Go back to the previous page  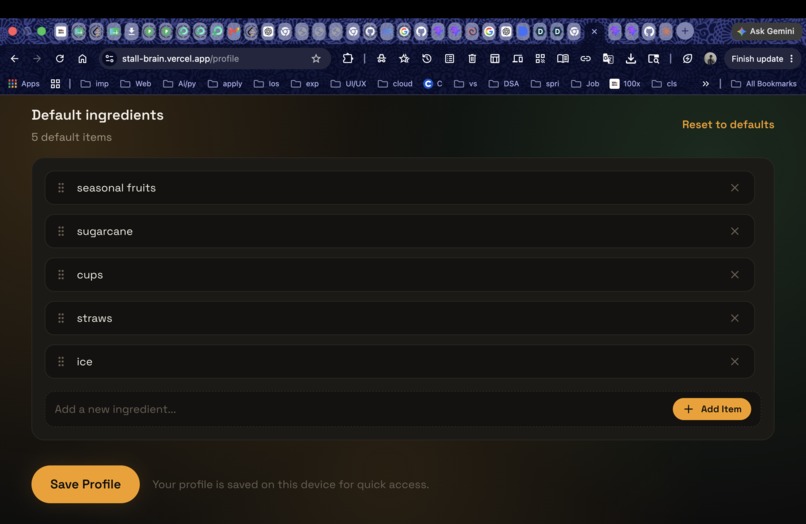point(14,59)
